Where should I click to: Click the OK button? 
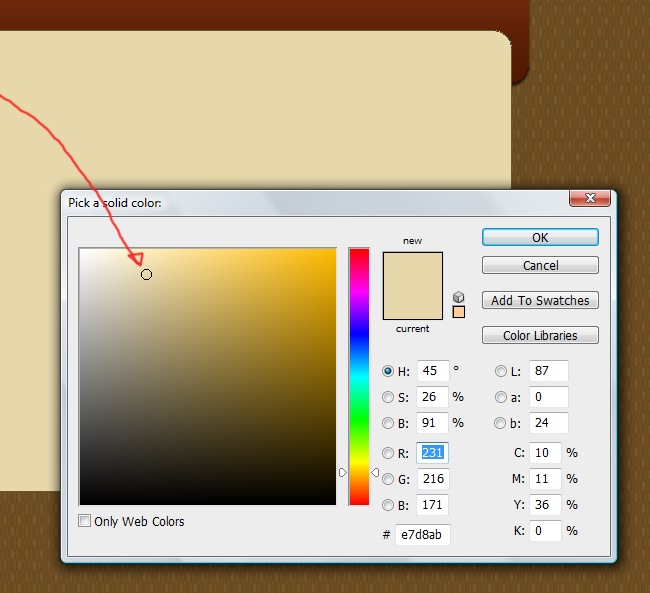click(x=540, y=237)
